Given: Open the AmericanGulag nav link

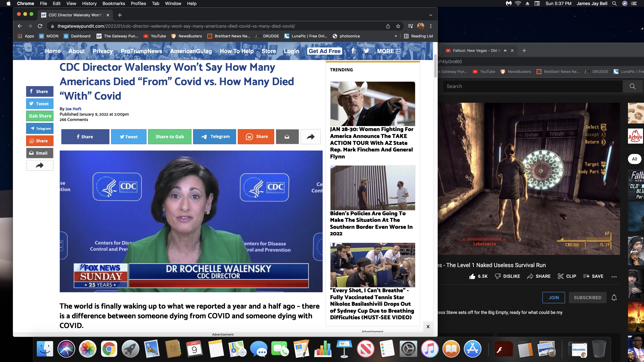Looking at the screenshot, I should click(191, 51).
